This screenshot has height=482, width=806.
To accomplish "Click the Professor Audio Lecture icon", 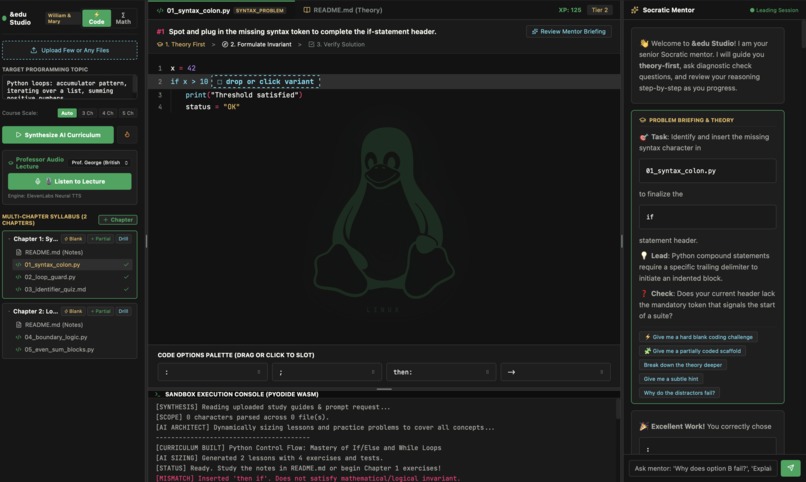I will coord(10,162).
